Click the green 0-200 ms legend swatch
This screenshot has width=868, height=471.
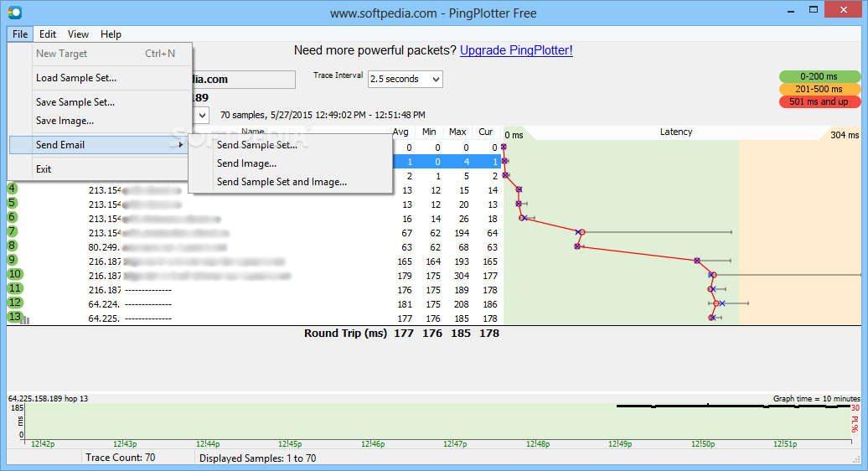pyautogui.click(x=819, y=76)
